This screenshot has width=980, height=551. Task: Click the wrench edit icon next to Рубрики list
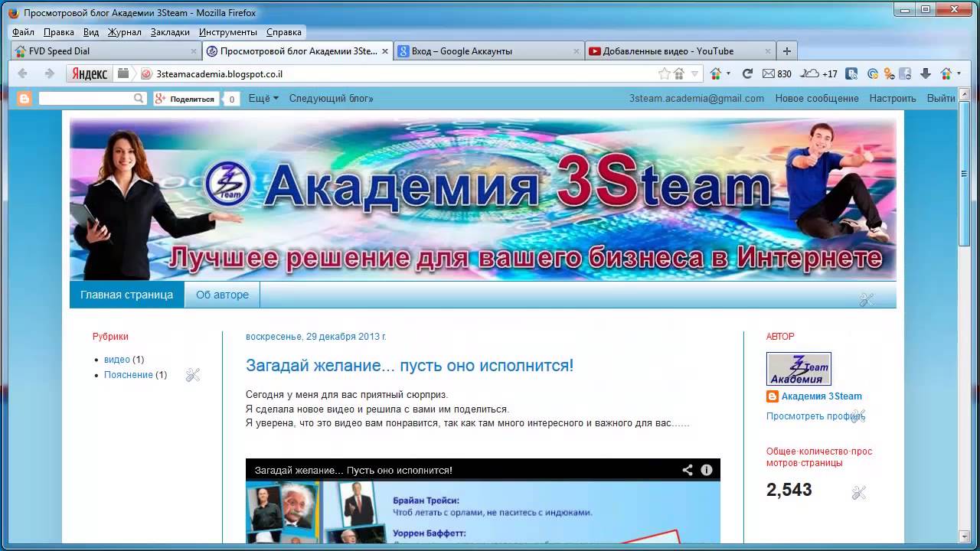coord(193,375)
